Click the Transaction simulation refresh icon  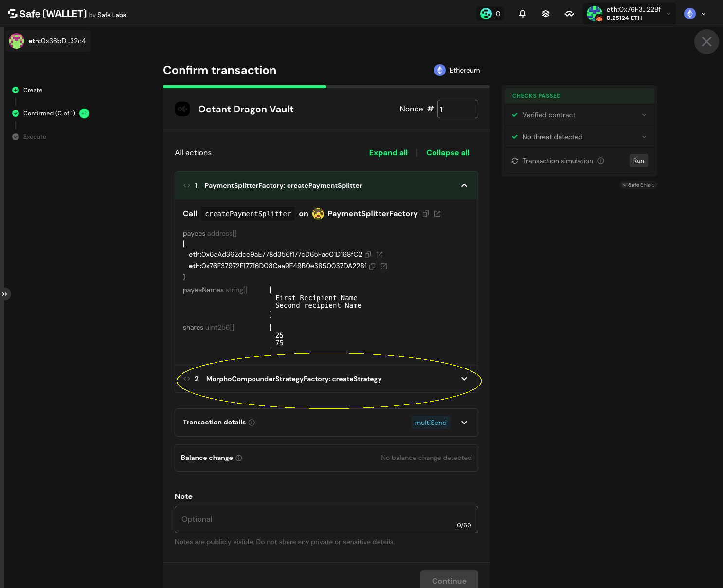coord(515,161)
